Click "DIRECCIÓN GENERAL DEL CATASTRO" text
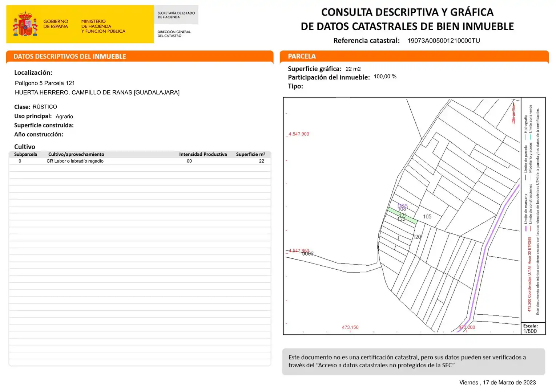The image size is (556, 392). pos(174,34)
